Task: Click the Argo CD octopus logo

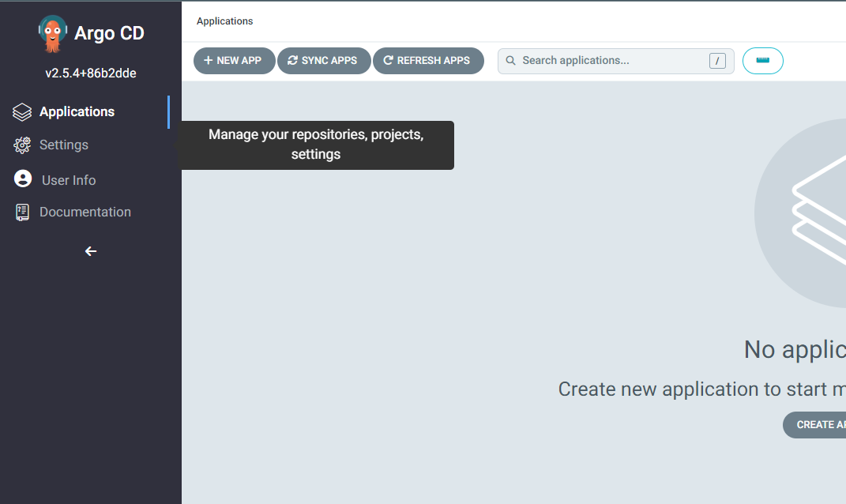Action: click(x=52, y=33)
